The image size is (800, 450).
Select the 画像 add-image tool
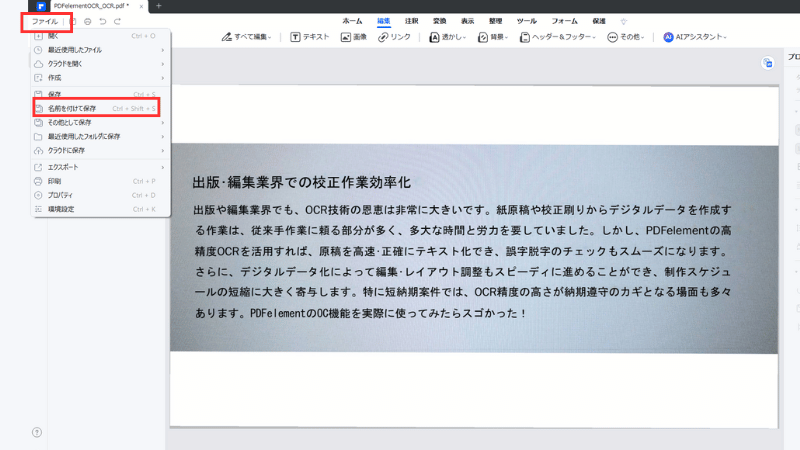click(354, 37)
